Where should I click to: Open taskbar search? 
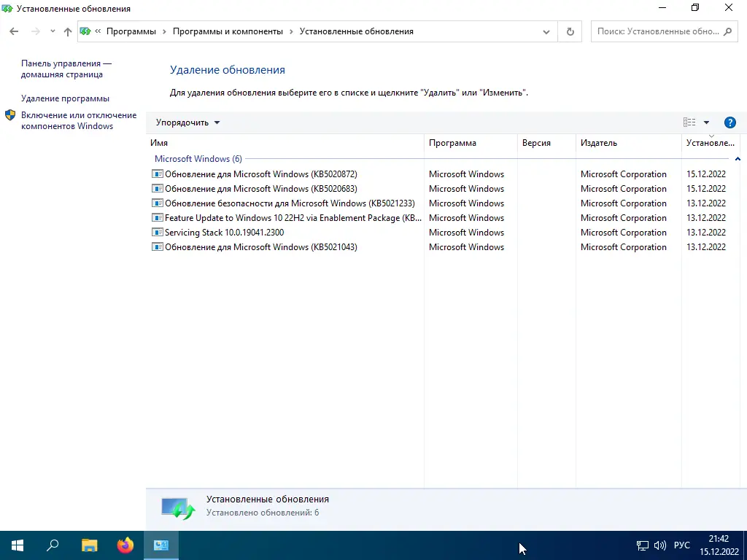53,545
